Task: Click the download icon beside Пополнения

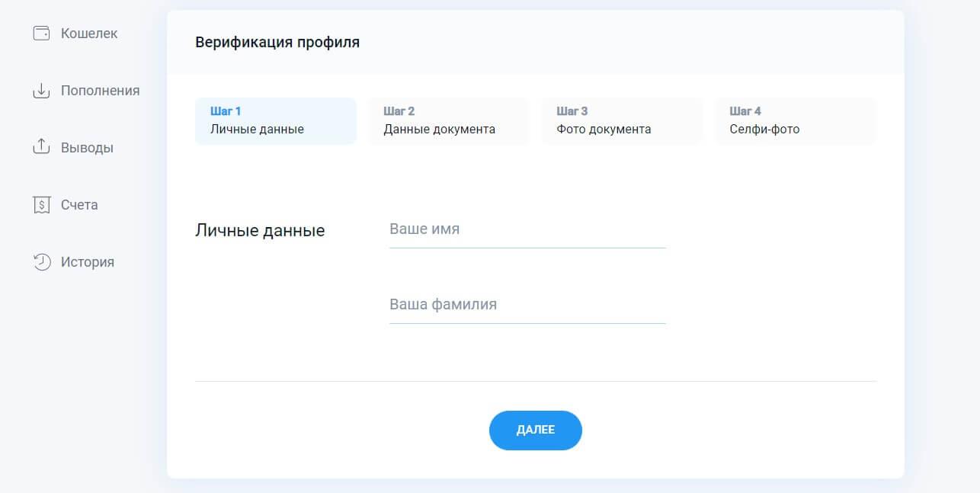Action: tap(41, 91)
